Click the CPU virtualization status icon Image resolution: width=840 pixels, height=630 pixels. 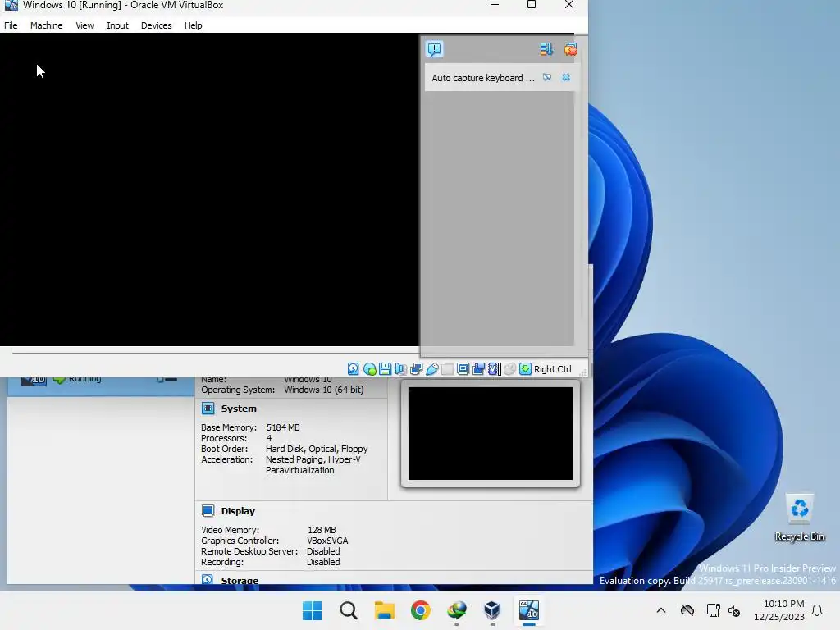click(495, 368)
